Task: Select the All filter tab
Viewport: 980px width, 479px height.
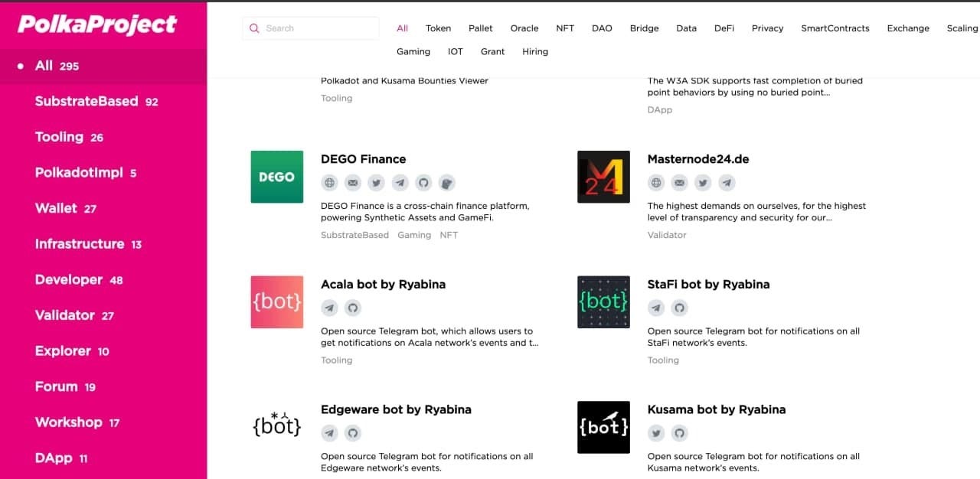Action: pos(402,28)
